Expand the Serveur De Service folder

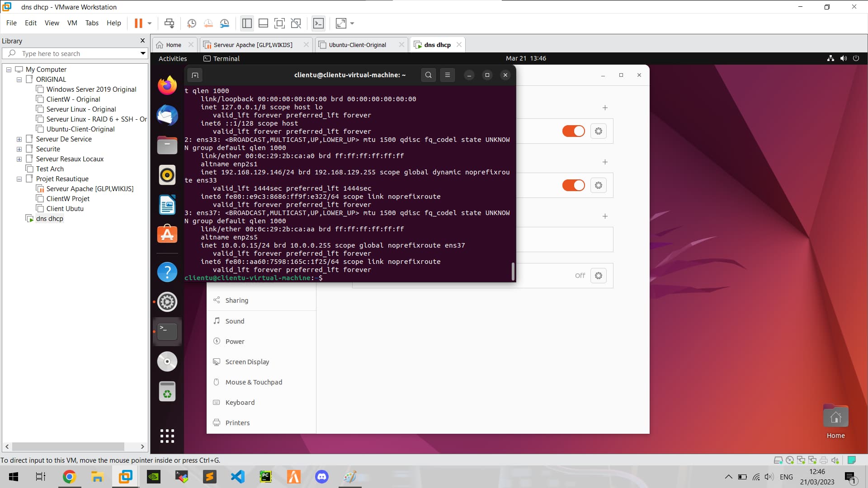[x=19, y=139]
